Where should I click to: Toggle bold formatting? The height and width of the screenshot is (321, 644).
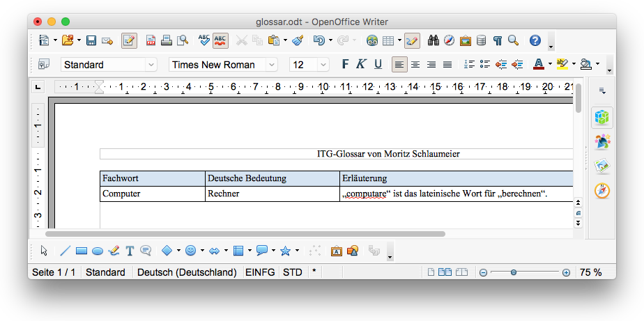[344, 64]
